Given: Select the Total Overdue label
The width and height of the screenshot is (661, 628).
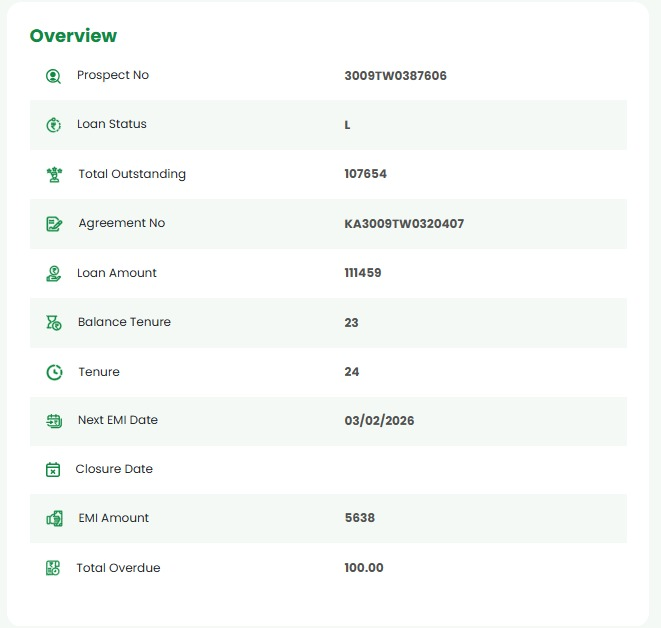Looking at the screenshot, I should [x=118, y=568].
